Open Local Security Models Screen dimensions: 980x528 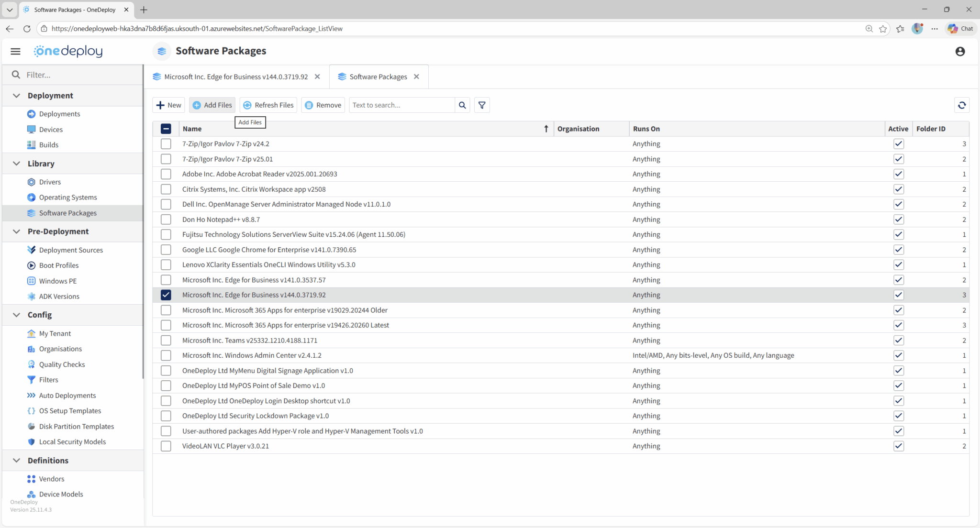[72, 441]
